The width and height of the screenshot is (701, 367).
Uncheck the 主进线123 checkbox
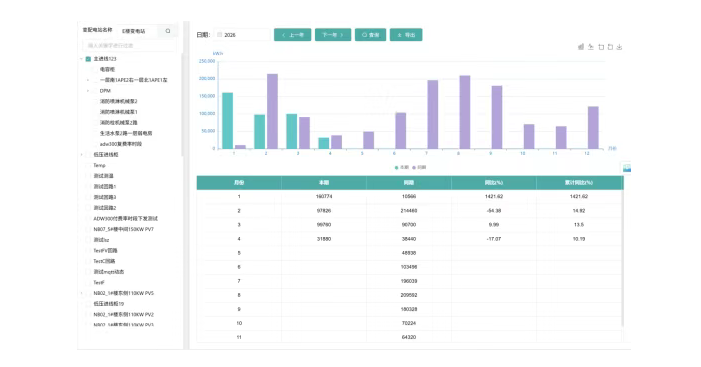coord(88,59)
